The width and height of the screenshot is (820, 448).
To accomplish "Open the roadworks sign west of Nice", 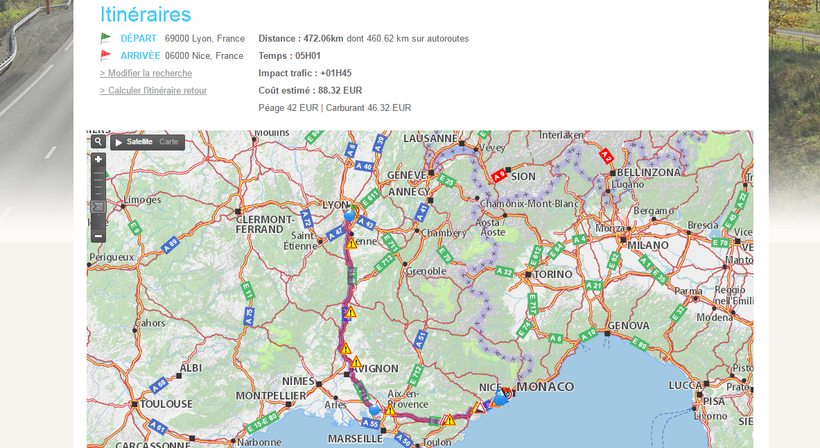I will (x=480, y=408).
